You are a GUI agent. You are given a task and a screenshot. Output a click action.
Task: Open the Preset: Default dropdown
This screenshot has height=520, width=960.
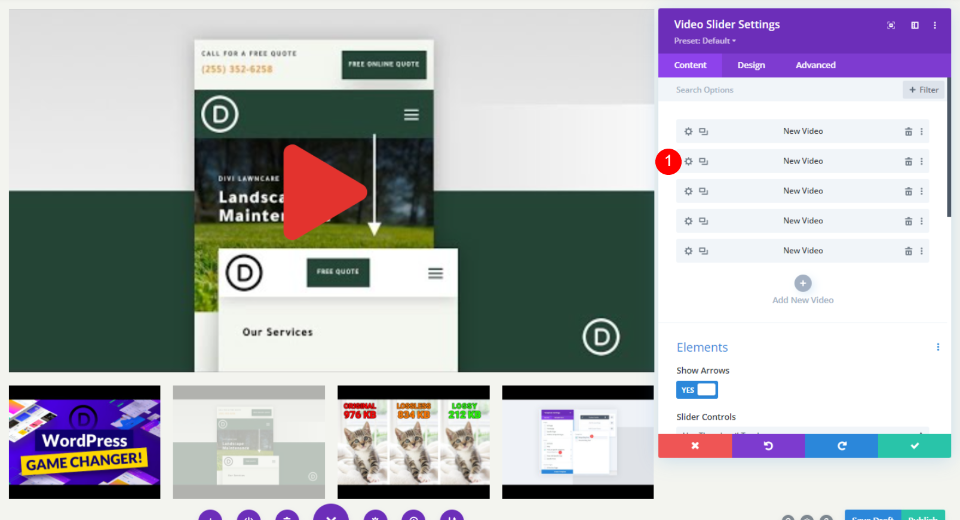pyautogui.click(x=705, y=41)
